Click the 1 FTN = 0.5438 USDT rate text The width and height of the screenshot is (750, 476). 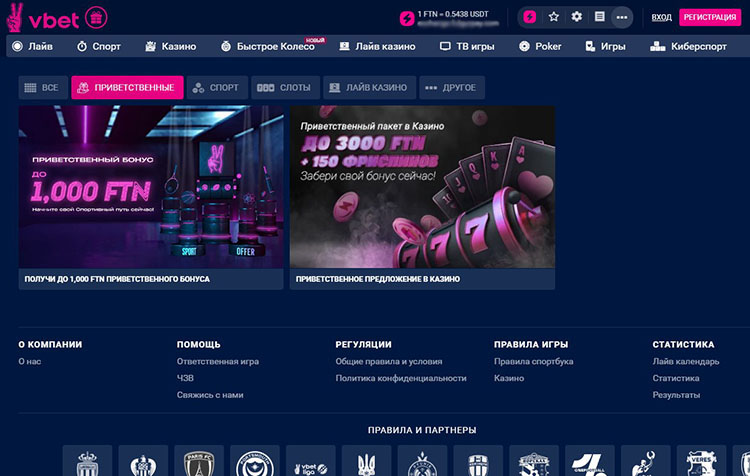(453, 14)
